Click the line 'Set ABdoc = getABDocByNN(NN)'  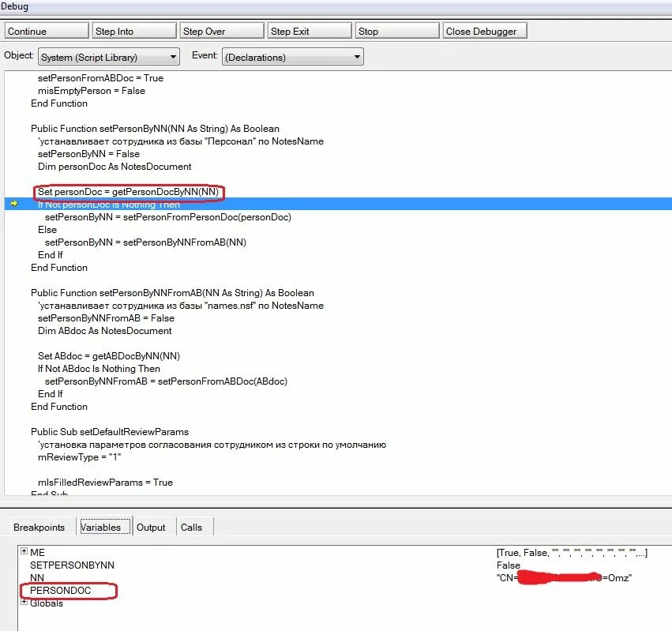click(109, 356)
